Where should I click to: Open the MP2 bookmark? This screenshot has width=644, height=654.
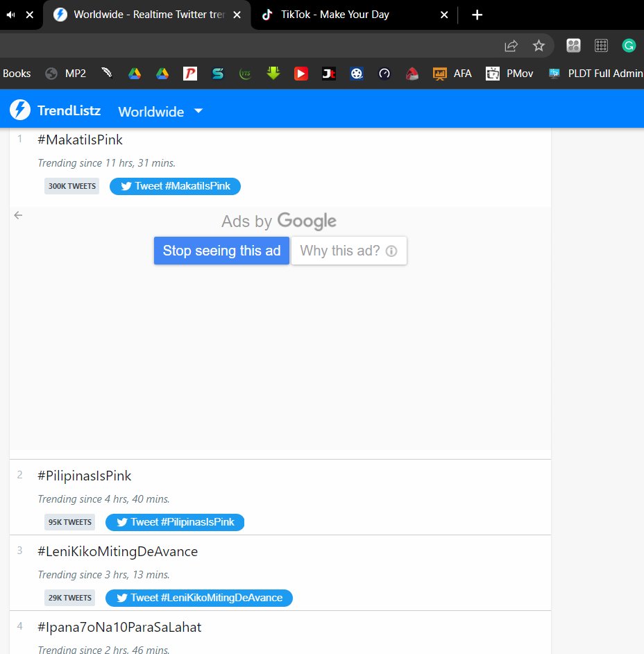click(66, 74)
